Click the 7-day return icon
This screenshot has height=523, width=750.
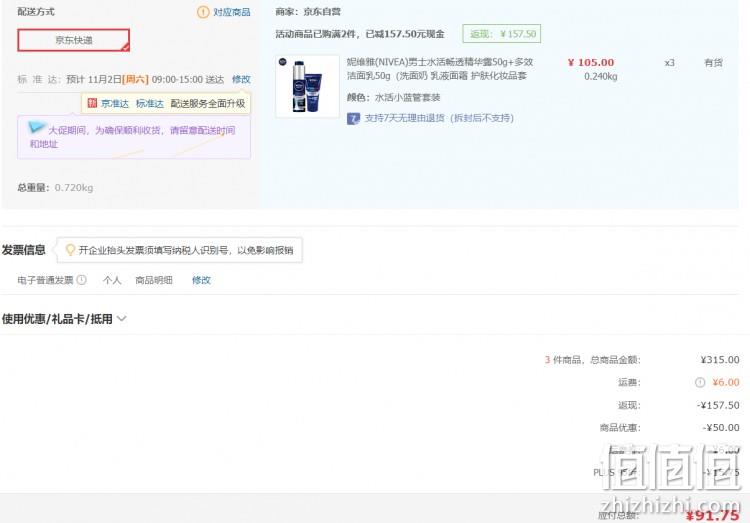[353, 118]
